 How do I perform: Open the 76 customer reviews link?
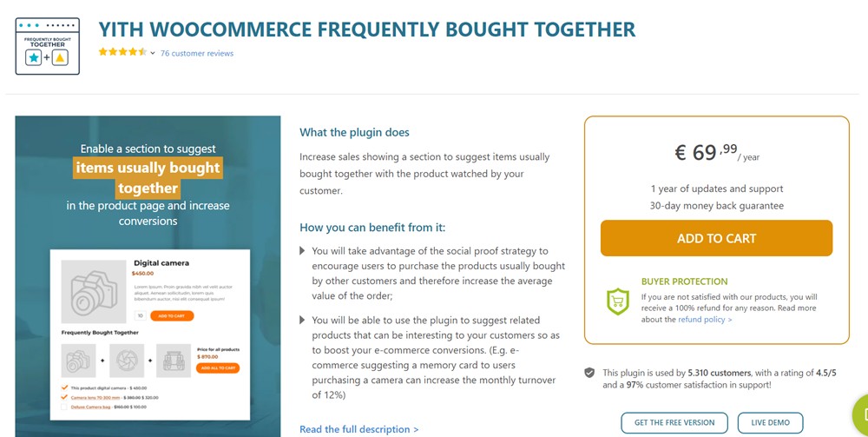click(x=197, y=53)
